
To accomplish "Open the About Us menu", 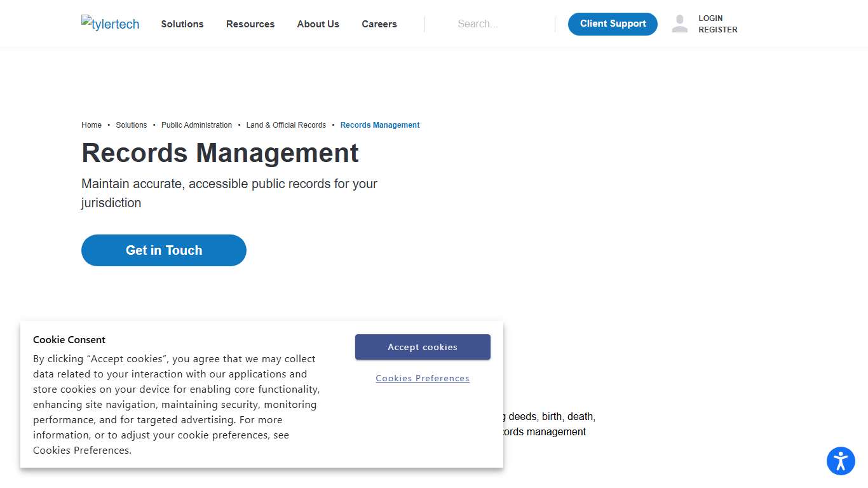I will pos(318,24).
